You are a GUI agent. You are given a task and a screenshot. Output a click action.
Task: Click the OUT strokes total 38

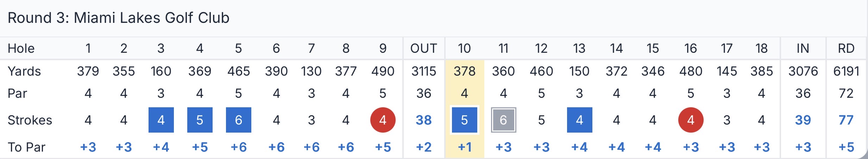(x=423, y=120)
